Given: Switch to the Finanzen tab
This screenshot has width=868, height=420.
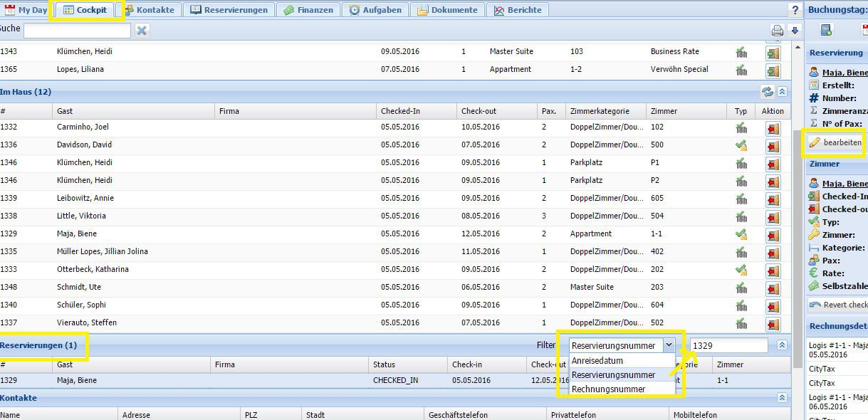Looking at the screenshot, I should click(x=308, y=10).
